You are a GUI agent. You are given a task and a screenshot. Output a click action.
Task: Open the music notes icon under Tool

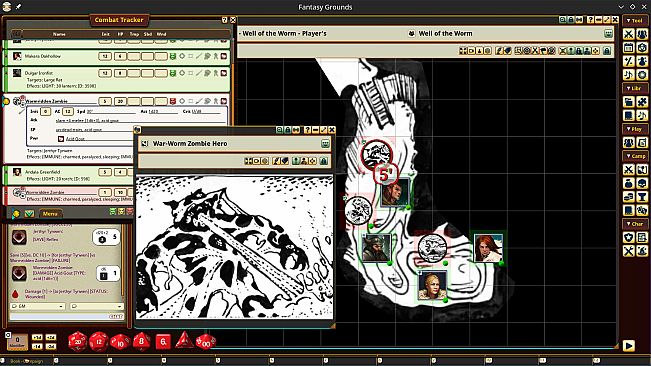tap(629, 75)
